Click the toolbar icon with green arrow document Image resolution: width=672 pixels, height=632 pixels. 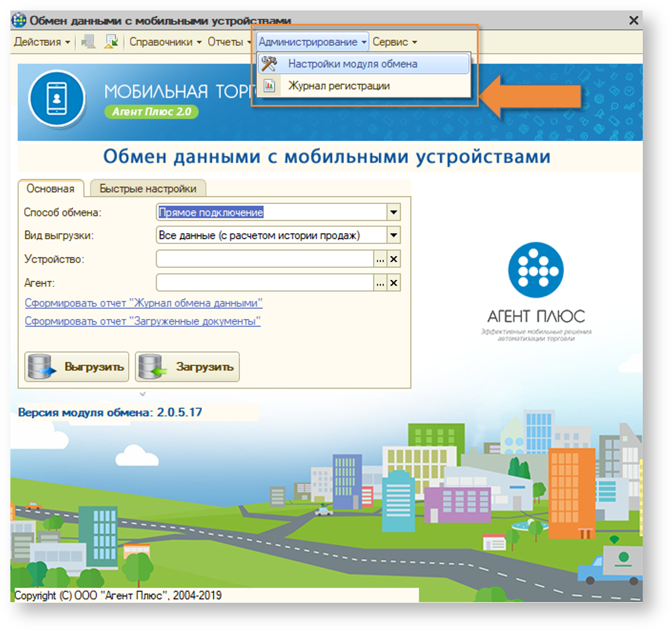click(112, 41)
